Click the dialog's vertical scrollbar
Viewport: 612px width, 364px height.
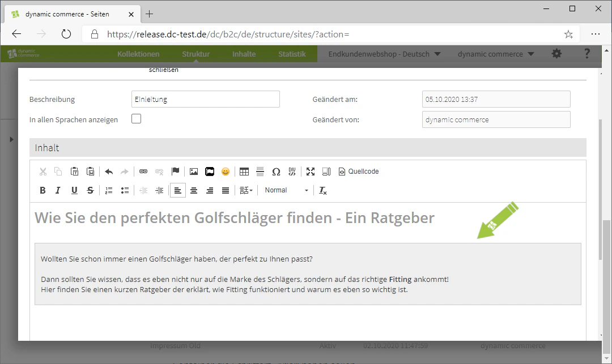tap(600, 189)
